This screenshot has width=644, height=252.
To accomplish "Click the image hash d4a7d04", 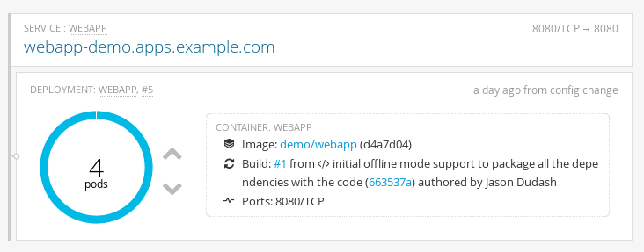I will click(x=385, y=144).
